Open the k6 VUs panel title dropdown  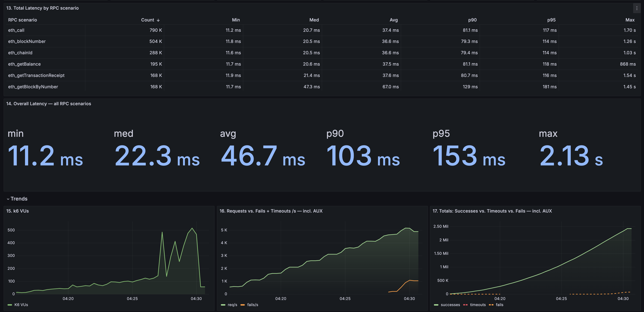pos(17,211)
